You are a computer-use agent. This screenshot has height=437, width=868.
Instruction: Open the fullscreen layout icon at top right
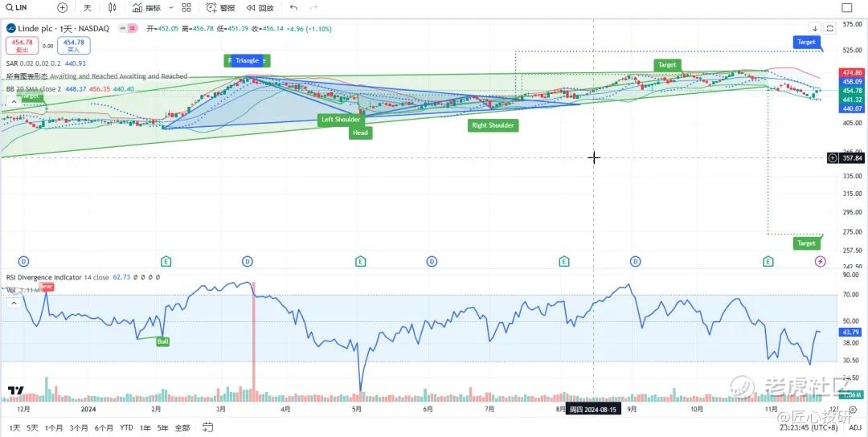point(847,8)
